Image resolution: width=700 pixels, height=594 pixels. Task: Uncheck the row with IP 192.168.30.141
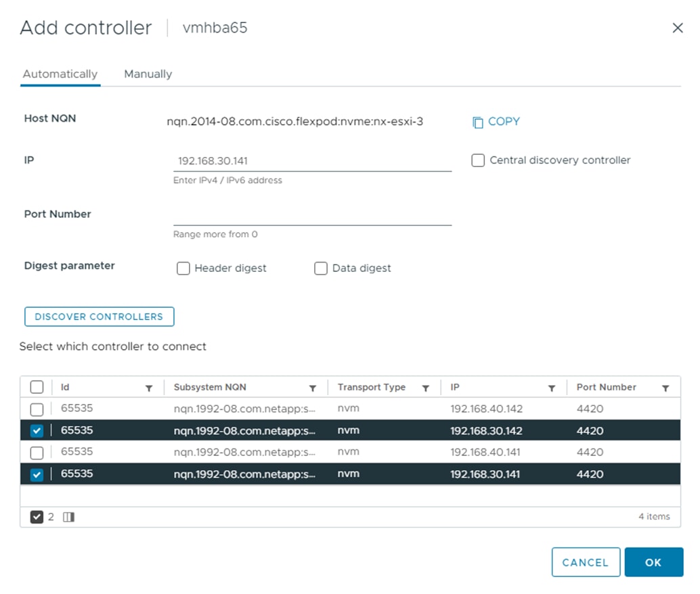click(x=37, y=474)
